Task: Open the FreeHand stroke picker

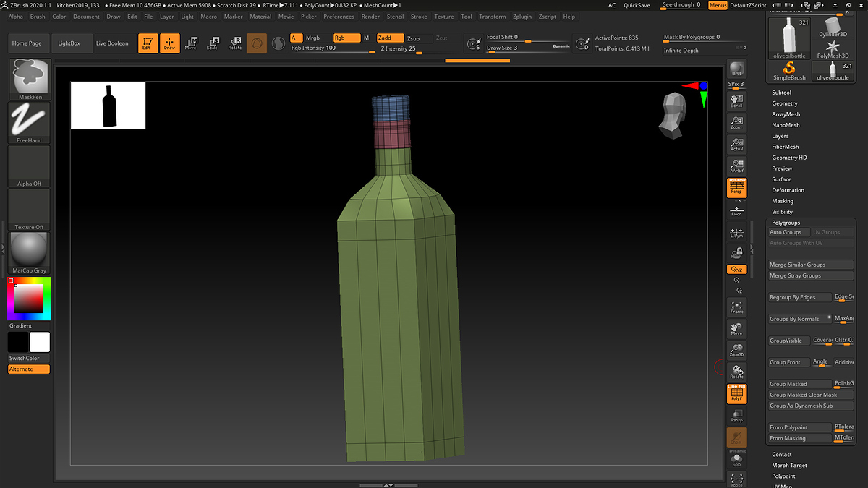Action: [29, 123]
